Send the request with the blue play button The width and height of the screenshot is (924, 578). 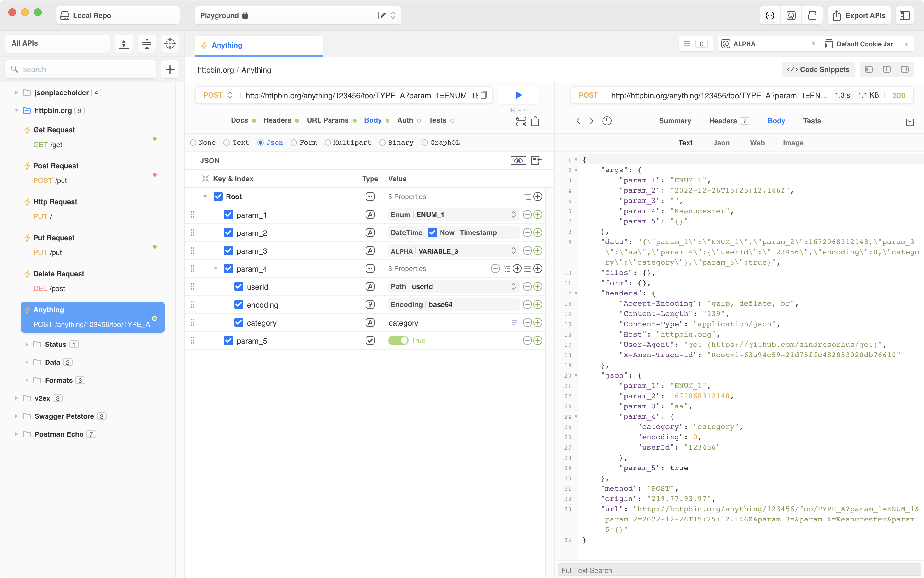pyautogui.click(x=518, y=95)
